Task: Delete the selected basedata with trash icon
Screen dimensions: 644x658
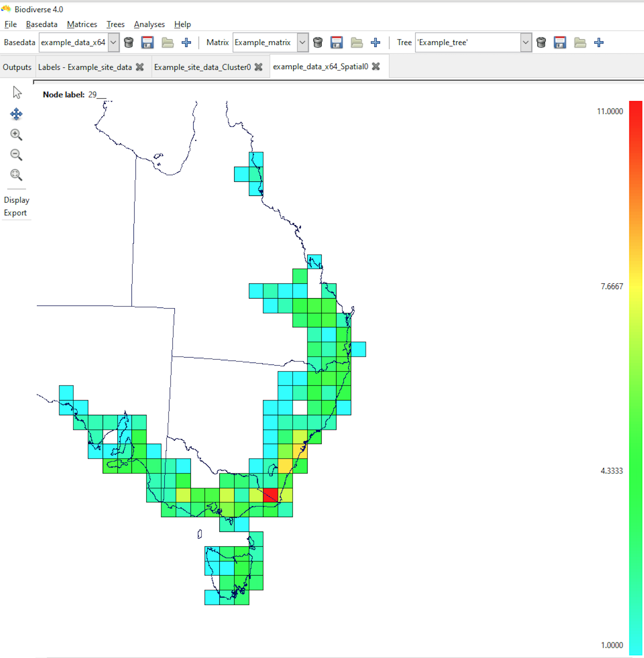Action: point(128,42)
